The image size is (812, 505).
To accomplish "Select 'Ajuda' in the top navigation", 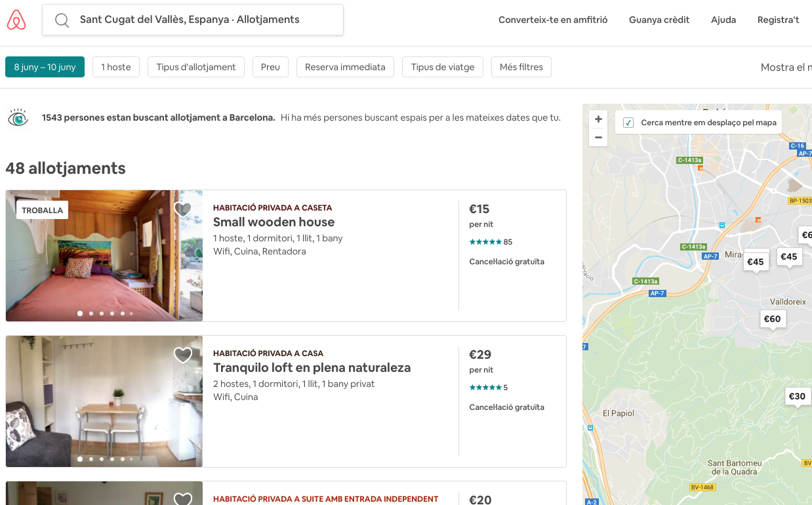I will tap(723, 20).
